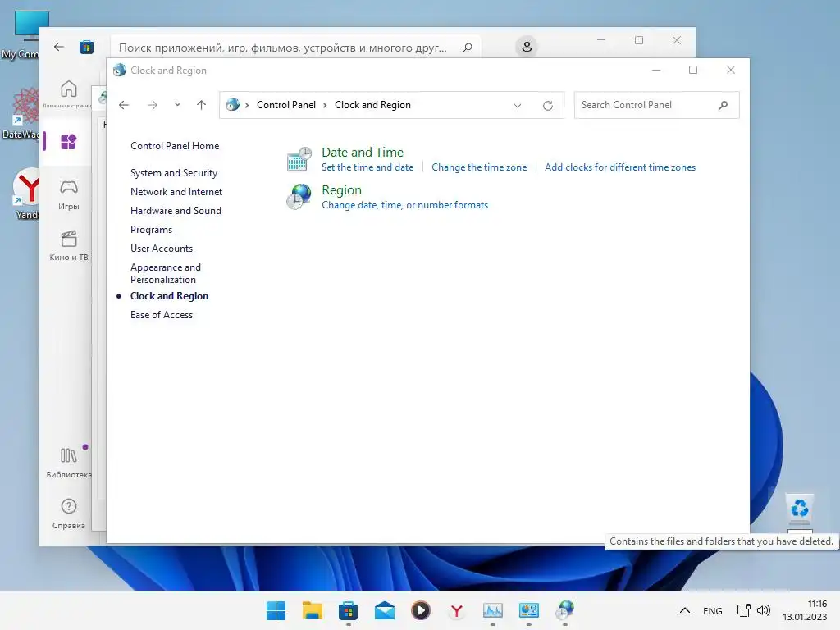Open Ease of Access category

pos(162,315)
